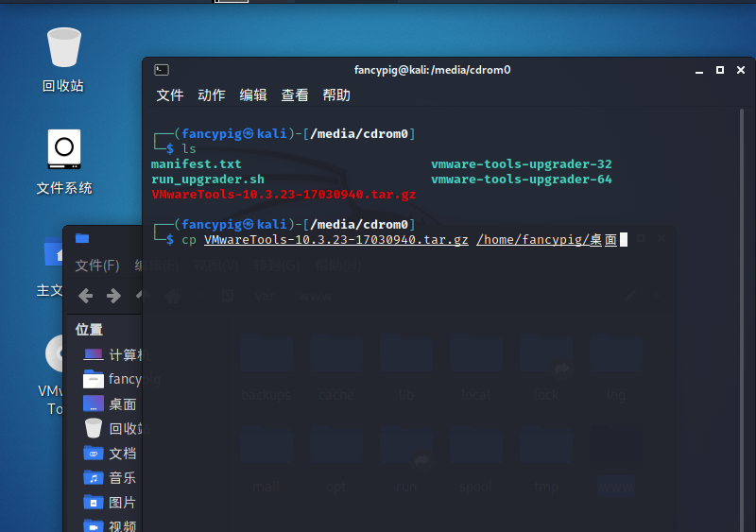This screenshot has width=756, height=532.
Task: Click the /home/fancypig/桌面 path in the cp command
Action: [547, 240]
